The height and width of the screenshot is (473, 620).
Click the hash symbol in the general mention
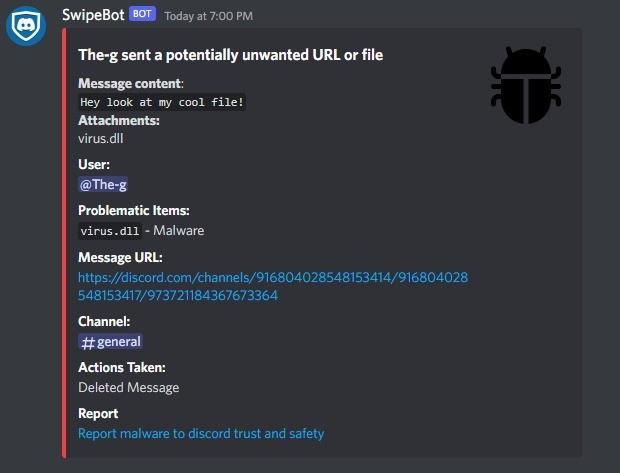tap(87, 342)
